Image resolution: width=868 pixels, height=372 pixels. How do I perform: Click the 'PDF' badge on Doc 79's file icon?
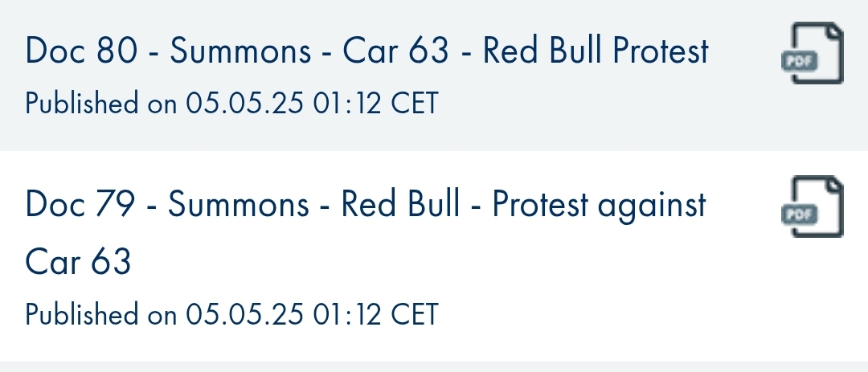800,215
